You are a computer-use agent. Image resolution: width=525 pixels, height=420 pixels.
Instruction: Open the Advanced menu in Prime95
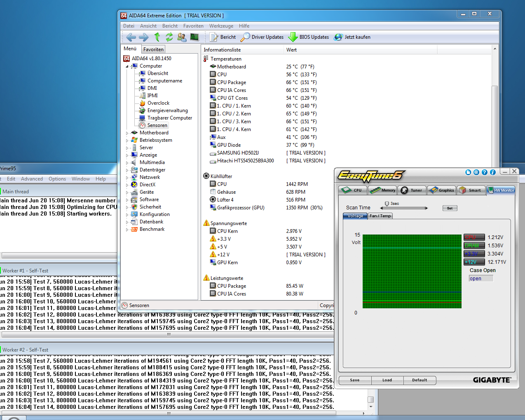32,179
